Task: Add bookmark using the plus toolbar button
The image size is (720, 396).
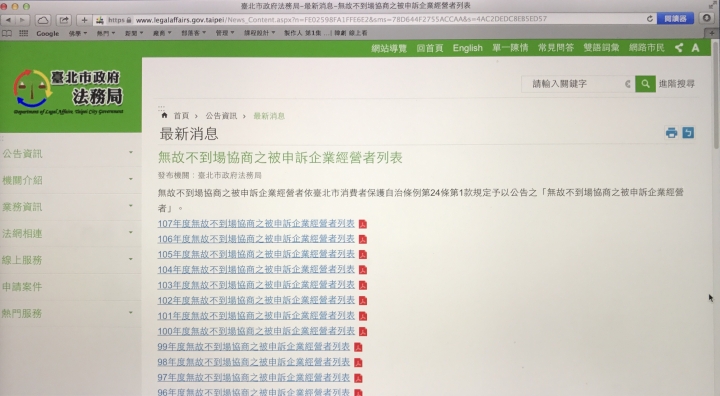Action: coord(84,20)
